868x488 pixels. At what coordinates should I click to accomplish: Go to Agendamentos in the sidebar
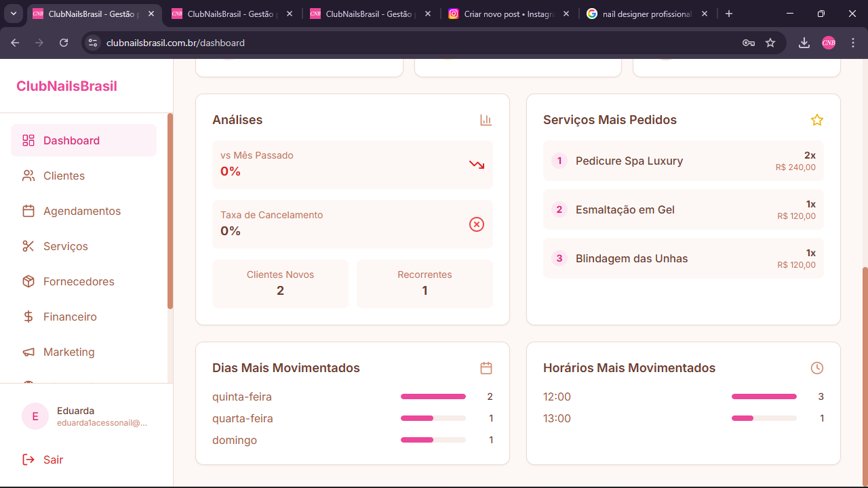coord(81,211)
